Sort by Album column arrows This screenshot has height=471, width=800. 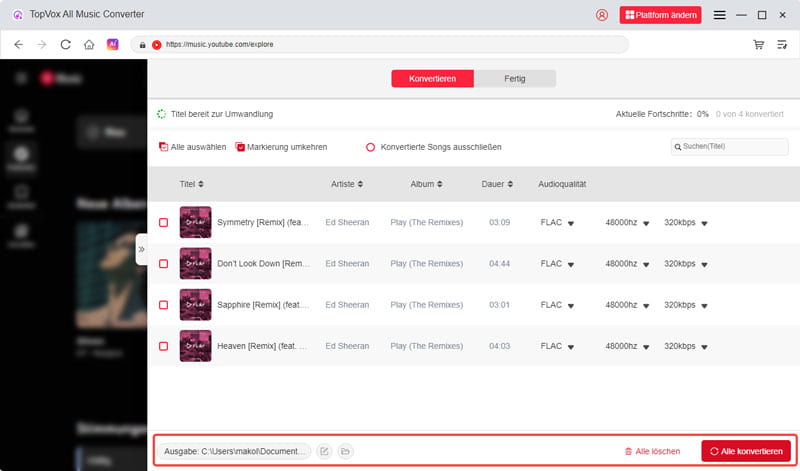tap(439, 184)
